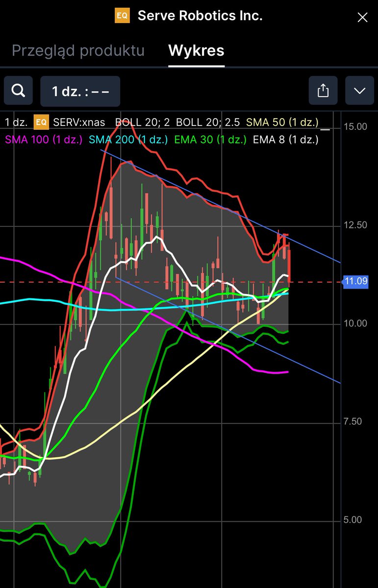Click the 12.50 price axis label
The height and width of the screenshot is (588, 378).
tap(355, 225)
